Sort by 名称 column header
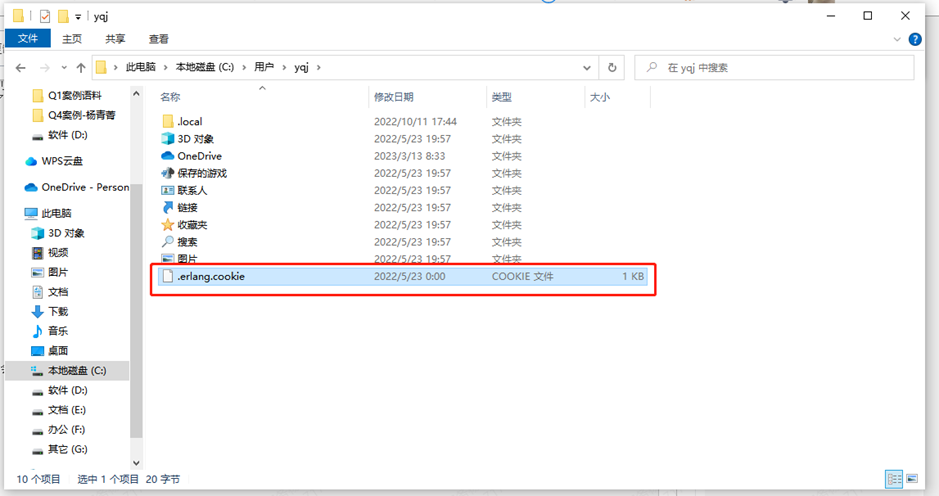 tap(170, 97)
